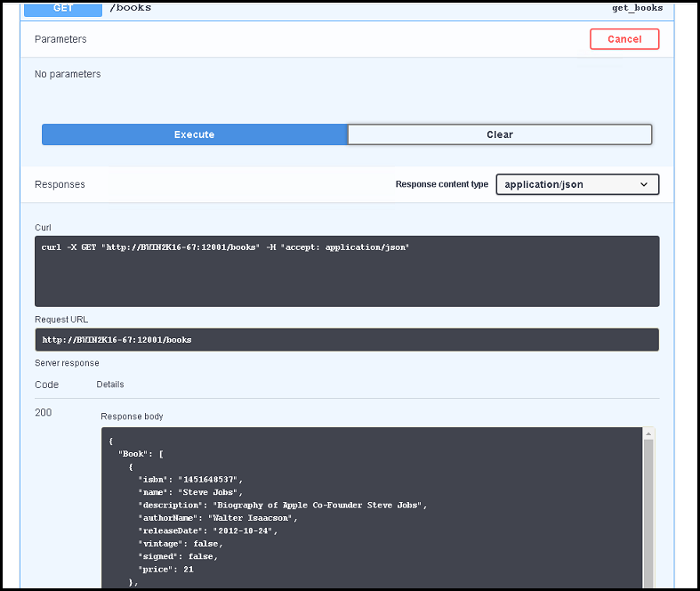Click the signed: false line
Image resolution: width=700 pixels, height=591 pixels.
click(x=178, y=556)
